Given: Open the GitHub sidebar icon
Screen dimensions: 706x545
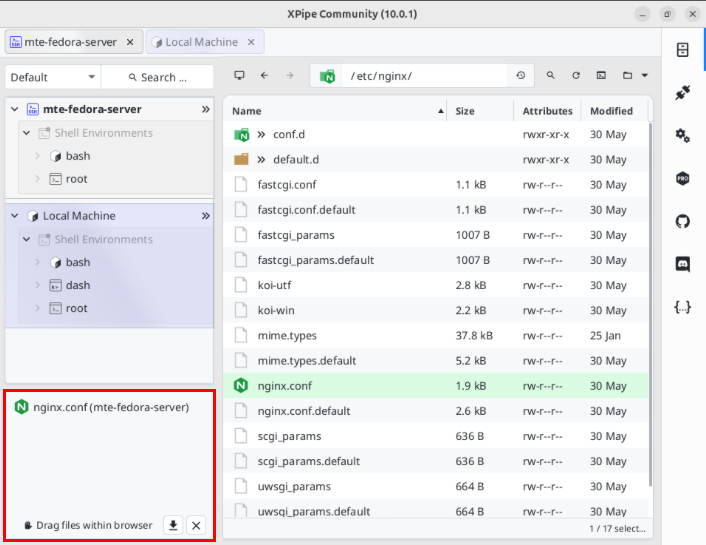Looking at the screenshot, I should coord(683,221).
